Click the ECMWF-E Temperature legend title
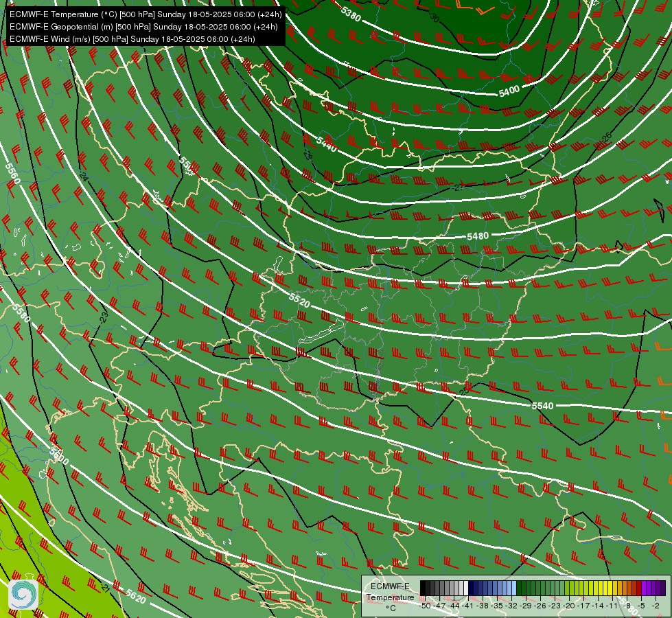This screenshot has width=672, height=618. point(390,591)
